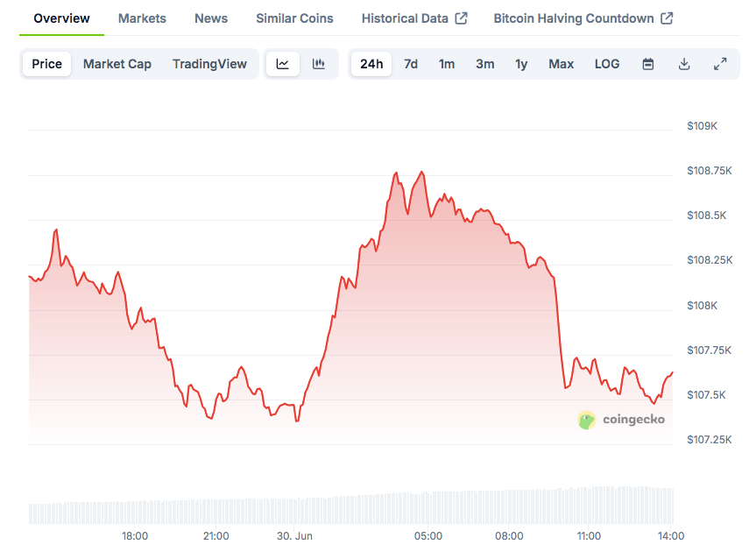756x559 pixels.
Task: Expand chart to fullscreen
Action: pos(720,64)
